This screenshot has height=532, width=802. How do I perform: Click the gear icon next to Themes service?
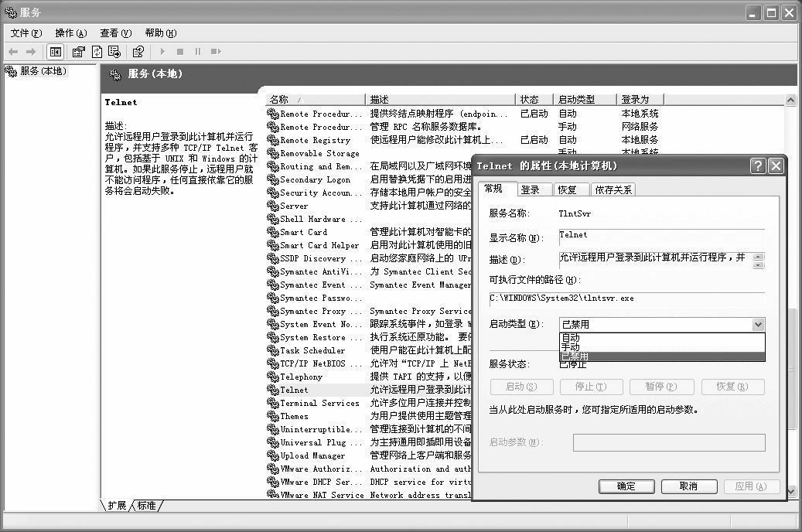(272, 416)
